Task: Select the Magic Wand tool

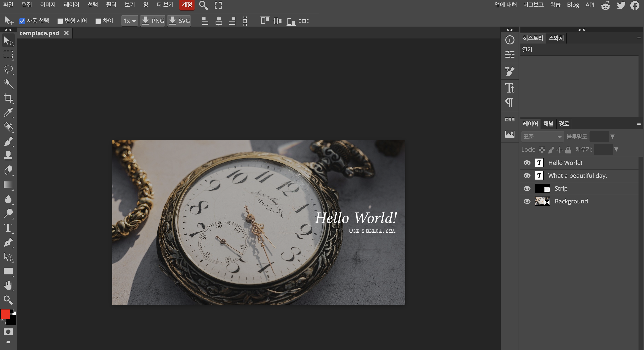Action: 8,84
